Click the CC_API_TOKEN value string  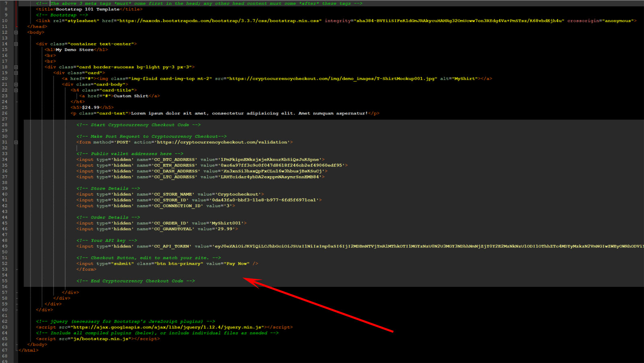click(429, 246)
